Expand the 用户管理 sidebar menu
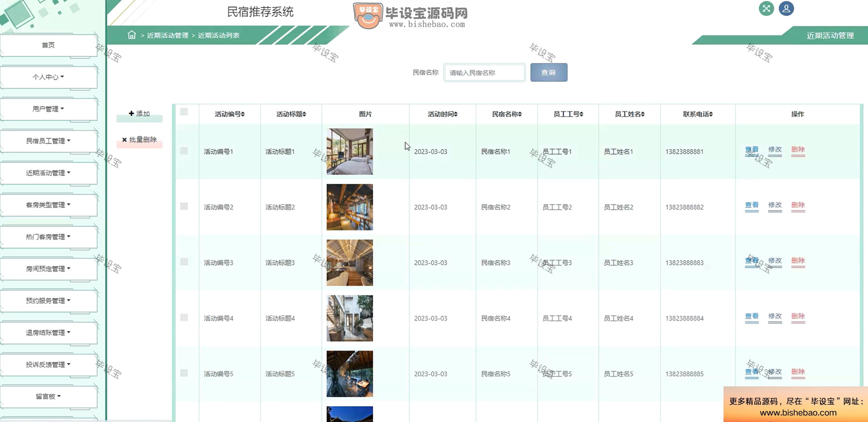 point(48,109)
